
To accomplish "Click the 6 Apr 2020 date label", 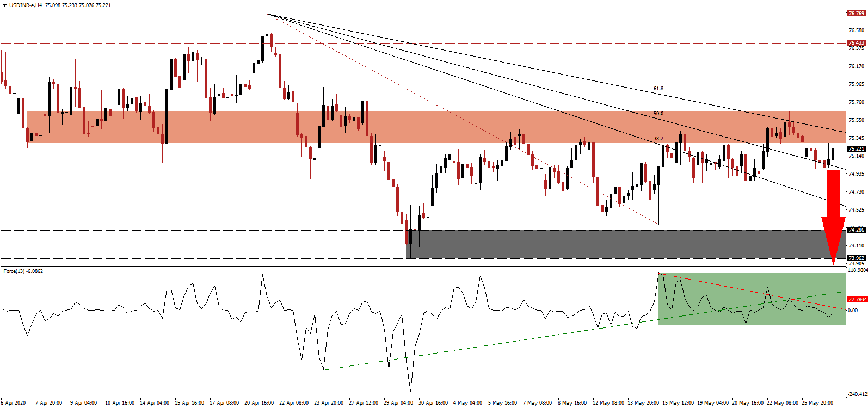I will pyautogui.click(x=13, y=403).
